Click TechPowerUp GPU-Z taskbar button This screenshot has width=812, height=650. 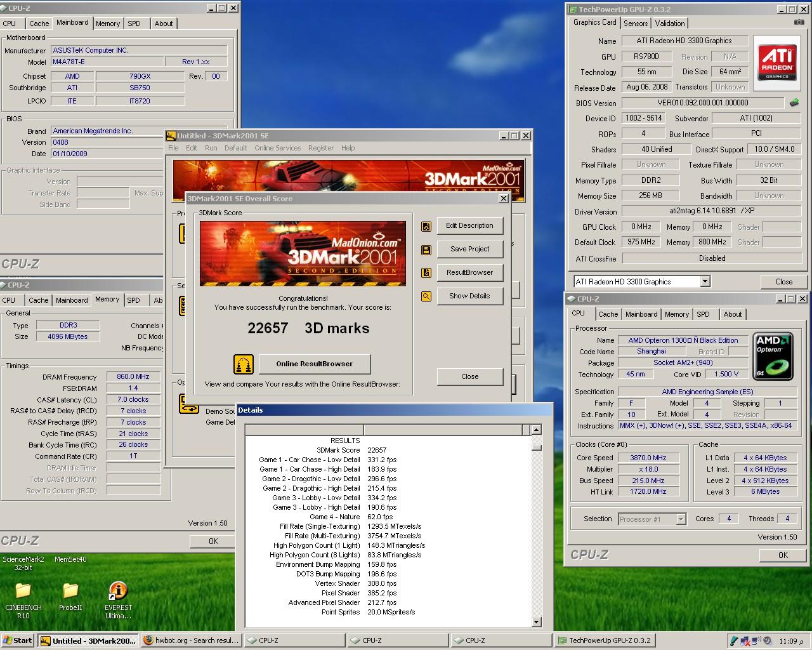click(x=604, y=640)
